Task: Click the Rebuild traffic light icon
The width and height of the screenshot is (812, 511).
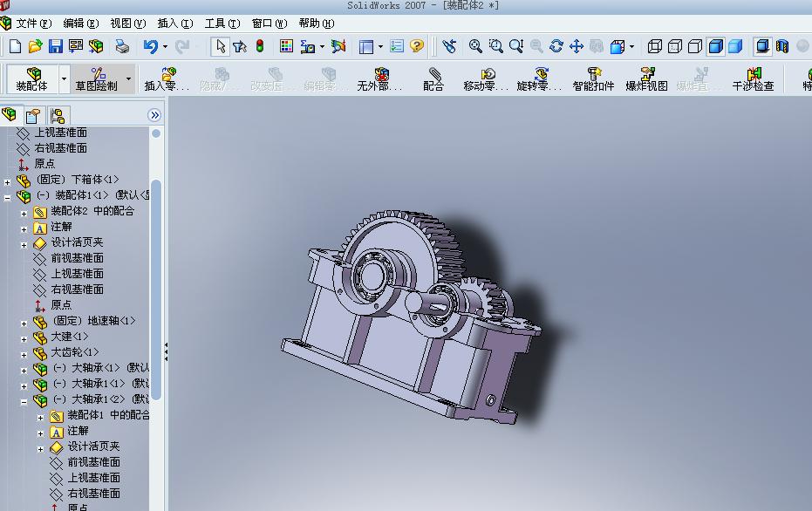Action: 260,46
